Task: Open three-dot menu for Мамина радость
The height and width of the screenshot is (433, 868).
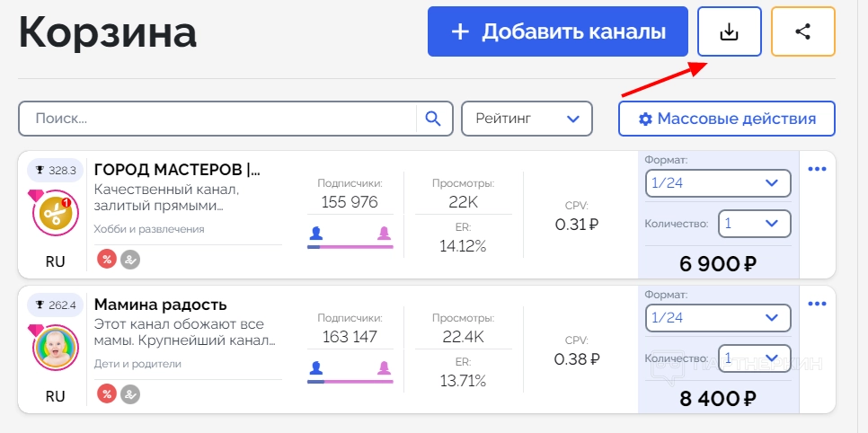Action: tap(817, 304)
